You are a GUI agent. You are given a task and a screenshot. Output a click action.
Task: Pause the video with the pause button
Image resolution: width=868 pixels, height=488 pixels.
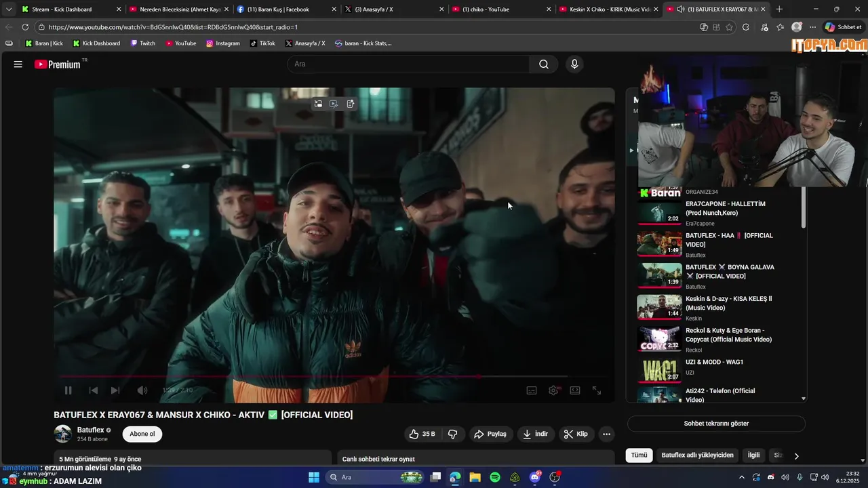click(68, 390)
